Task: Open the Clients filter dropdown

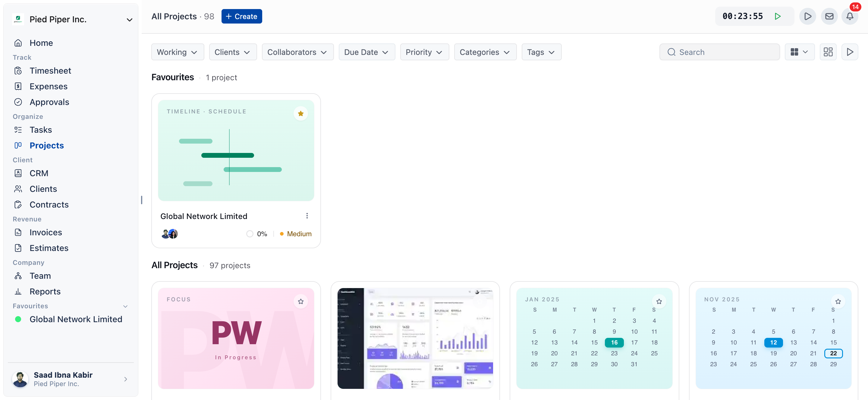Action: click(x=233, y=52)
